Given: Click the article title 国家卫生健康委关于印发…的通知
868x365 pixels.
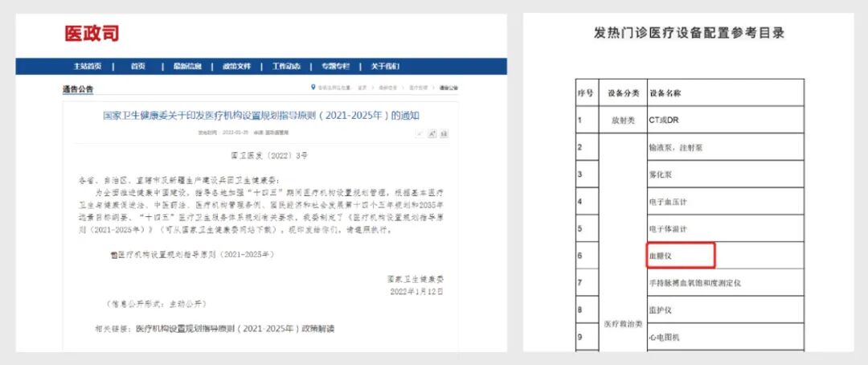Looking at the screenshot, I should (x=261, y=116).
